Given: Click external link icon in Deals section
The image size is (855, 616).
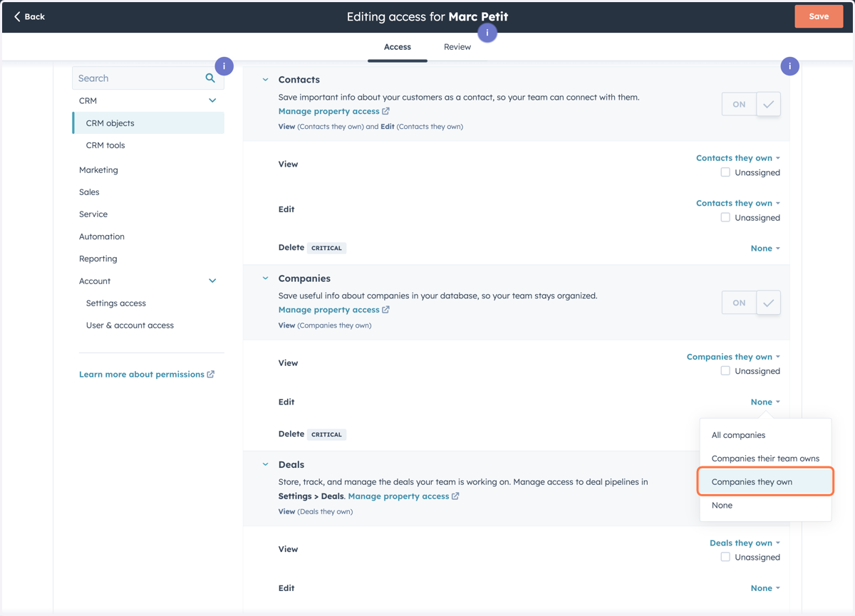Looking at the screenshot, I should (455, 496).
